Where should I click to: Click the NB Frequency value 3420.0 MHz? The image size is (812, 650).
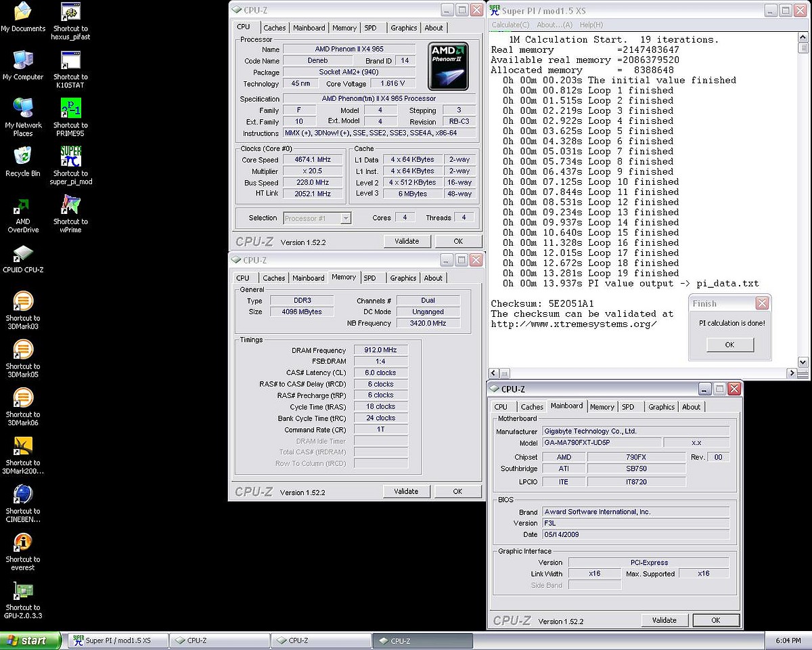click(428, 324)
